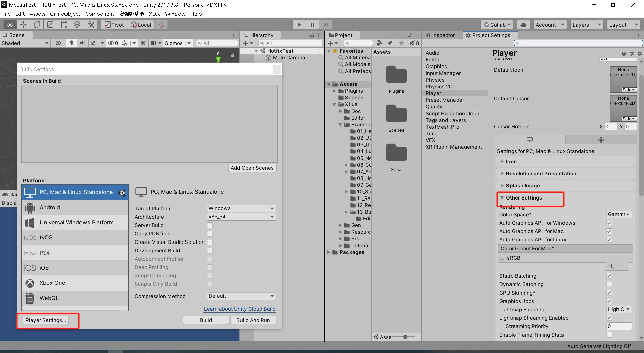Switch to the Inspector tab

(x=441, y=35)
